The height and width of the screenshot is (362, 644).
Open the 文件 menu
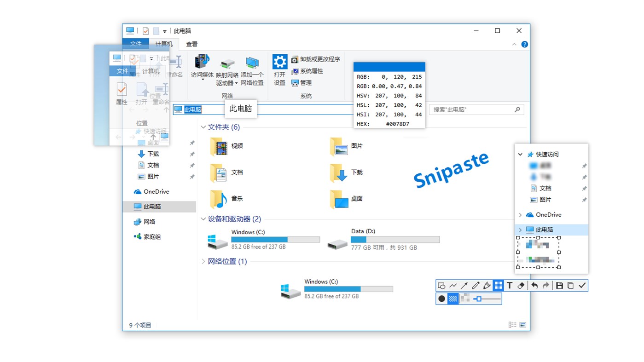click(136, 43)
